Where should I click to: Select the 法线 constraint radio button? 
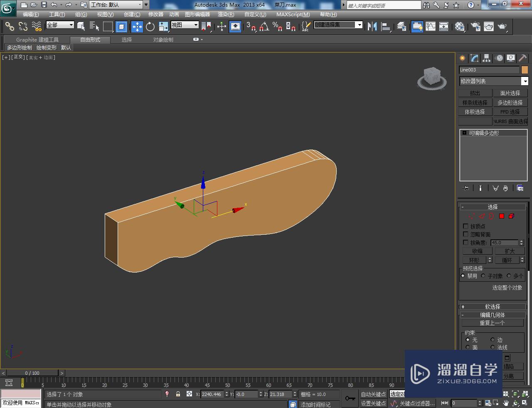tap(493, 347)
